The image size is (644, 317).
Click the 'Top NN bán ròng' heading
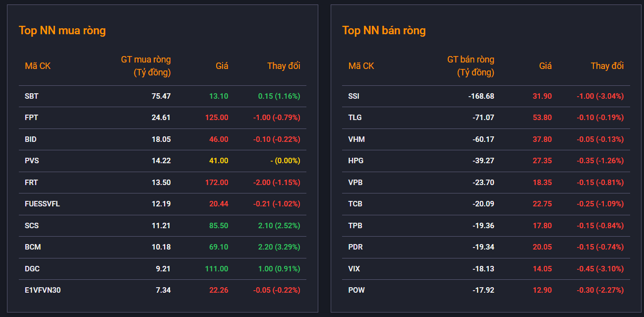coord(384,31)
